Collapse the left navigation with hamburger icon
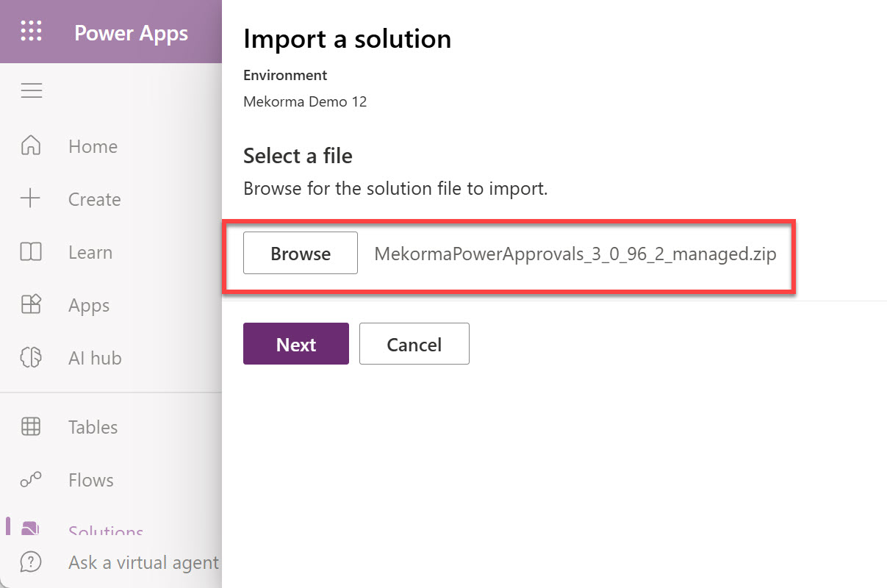This screenshot has width=887, height=588. click(x=31, y=90)
